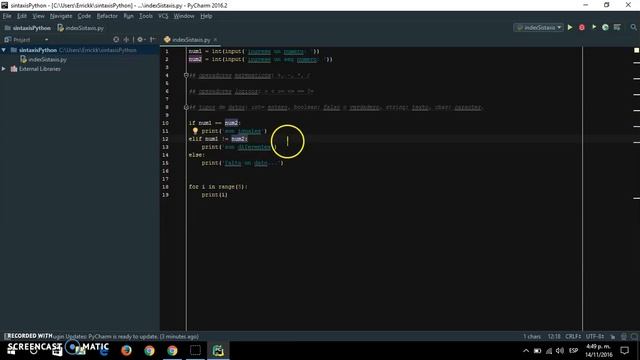
Task: Select the indexSistaxis.py editor tab
Action: click(x=191, y=40)
